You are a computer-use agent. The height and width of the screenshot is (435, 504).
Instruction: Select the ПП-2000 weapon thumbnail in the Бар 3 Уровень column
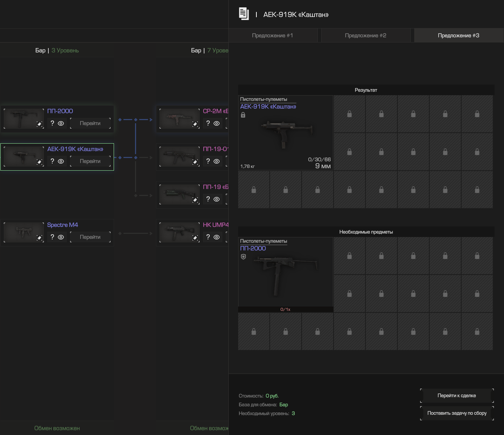(x=24, y=119)
